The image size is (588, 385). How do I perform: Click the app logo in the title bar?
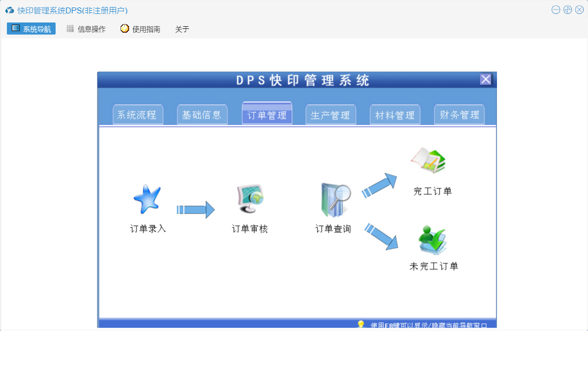(10, 11)
